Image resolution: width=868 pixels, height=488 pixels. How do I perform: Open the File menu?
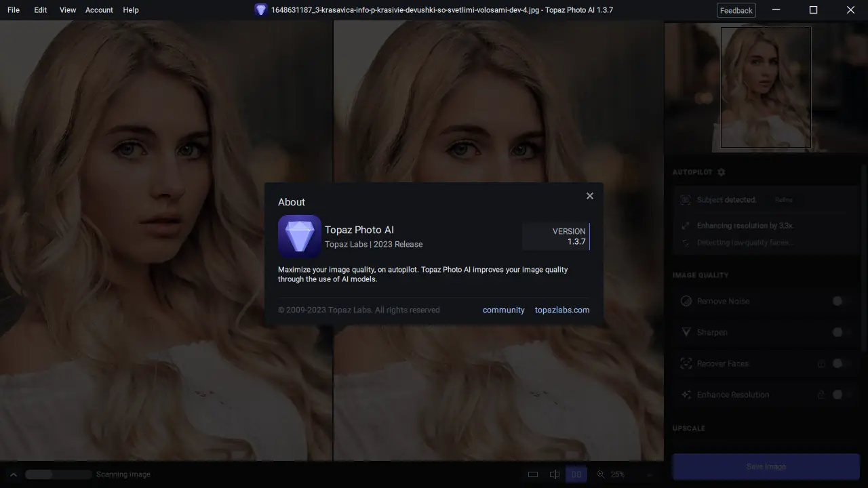click(14, 10)
